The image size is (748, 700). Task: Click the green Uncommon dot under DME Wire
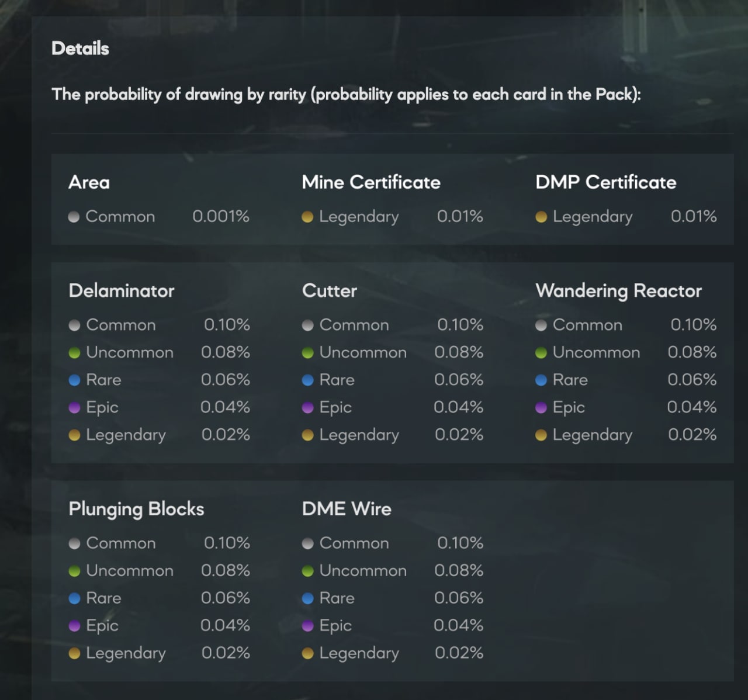(x=308, y=571)
